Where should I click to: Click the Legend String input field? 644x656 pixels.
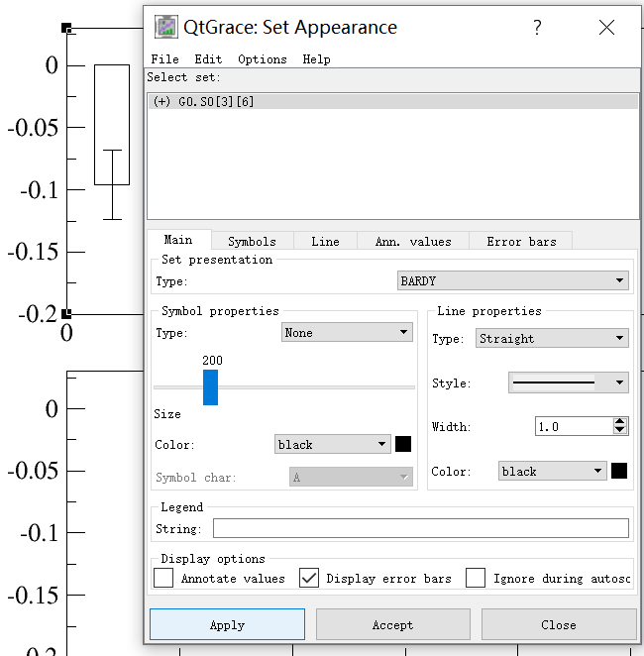pos(420,528)
